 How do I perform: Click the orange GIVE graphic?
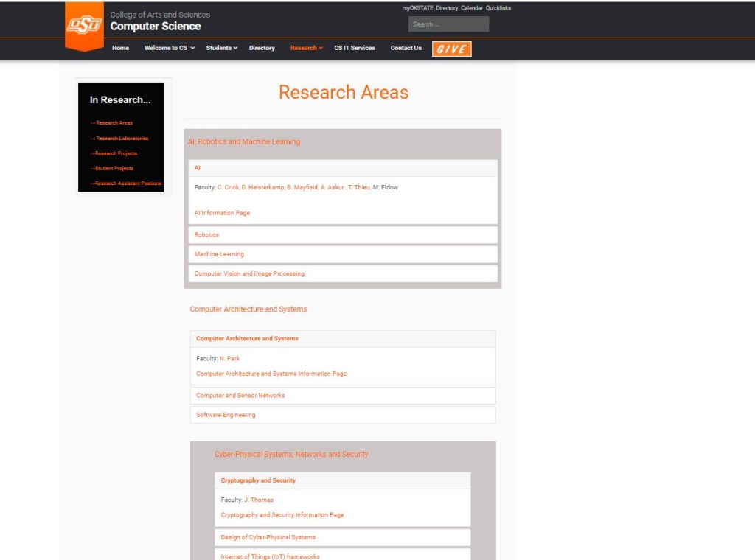(x=451, y=49)
